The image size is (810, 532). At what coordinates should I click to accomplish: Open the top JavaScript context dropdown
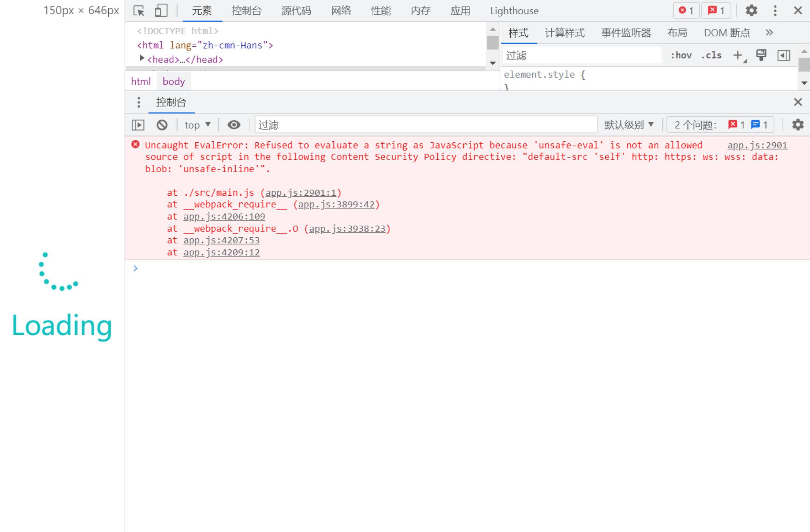(x=198, y=125)
